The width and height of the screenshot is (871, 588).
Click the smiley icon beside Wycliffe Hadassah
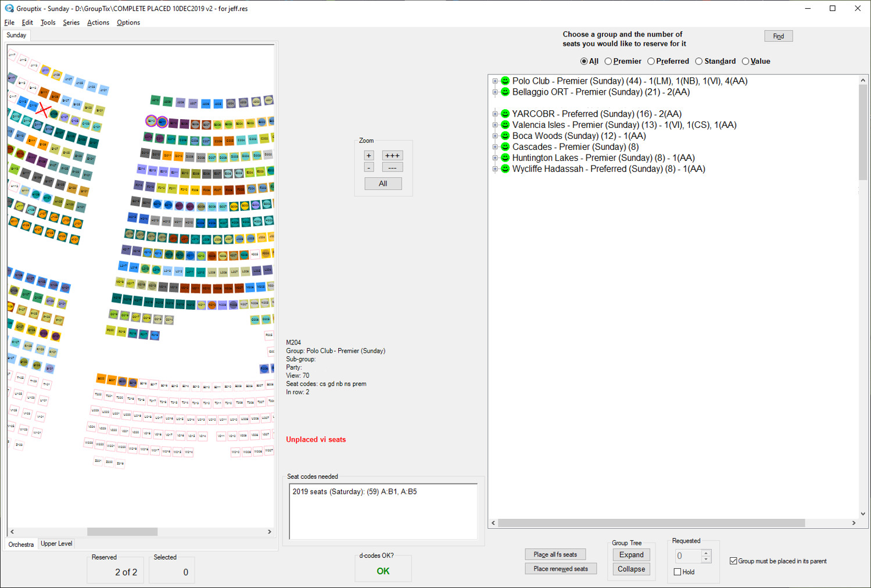504,168
